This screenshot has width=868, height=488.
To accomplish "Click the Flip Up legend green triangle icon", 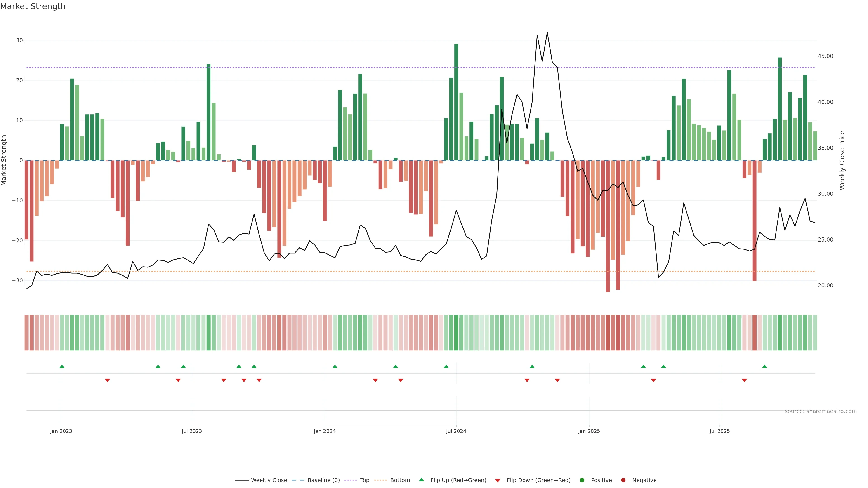I will coord(421,480).
